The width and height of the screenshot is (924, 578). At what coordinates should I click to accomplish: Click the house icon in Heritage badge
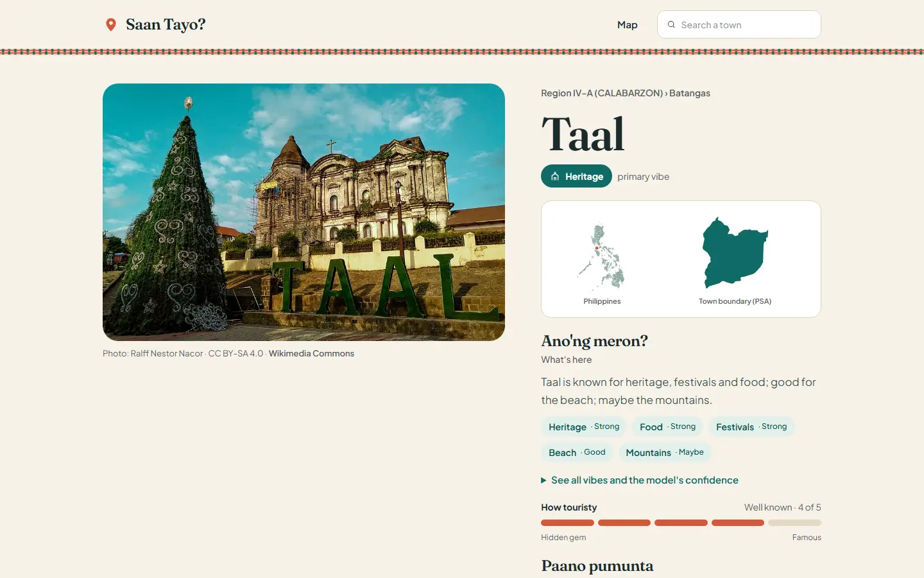coord(555,176)
